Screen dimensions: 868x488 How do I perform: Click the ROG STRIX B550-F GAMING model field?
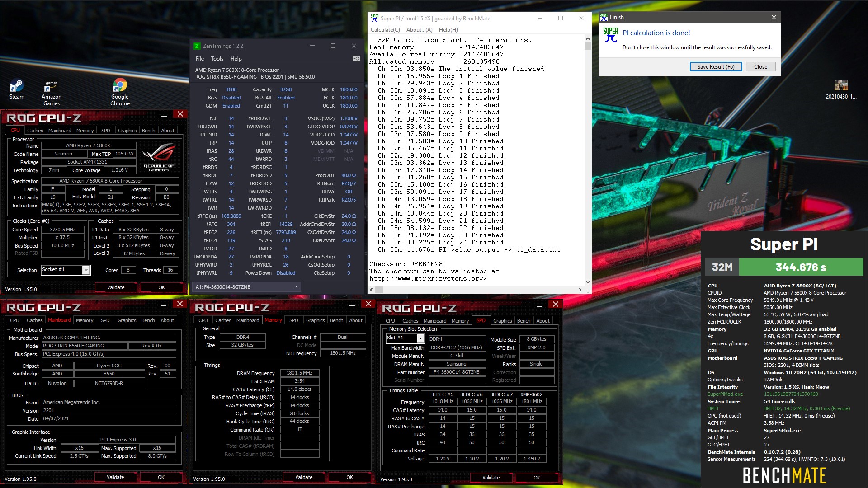pyautogui.click(x=85, y=346)
